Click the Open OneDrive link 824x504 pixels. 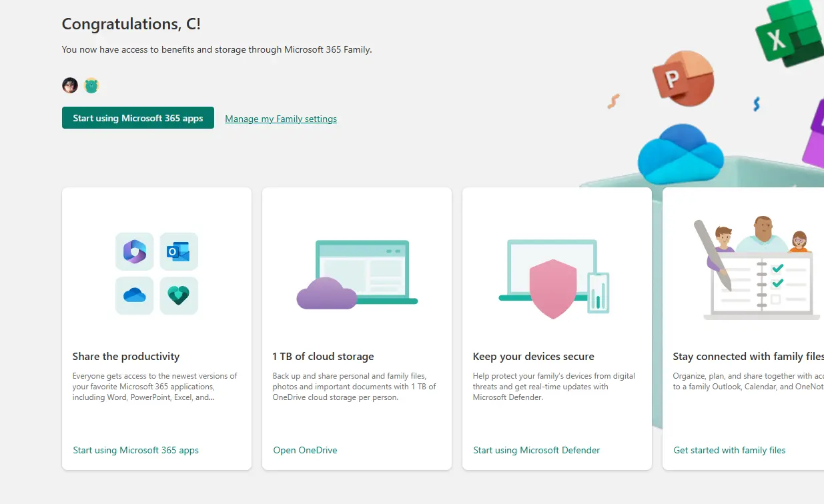[x=305, y=450]
